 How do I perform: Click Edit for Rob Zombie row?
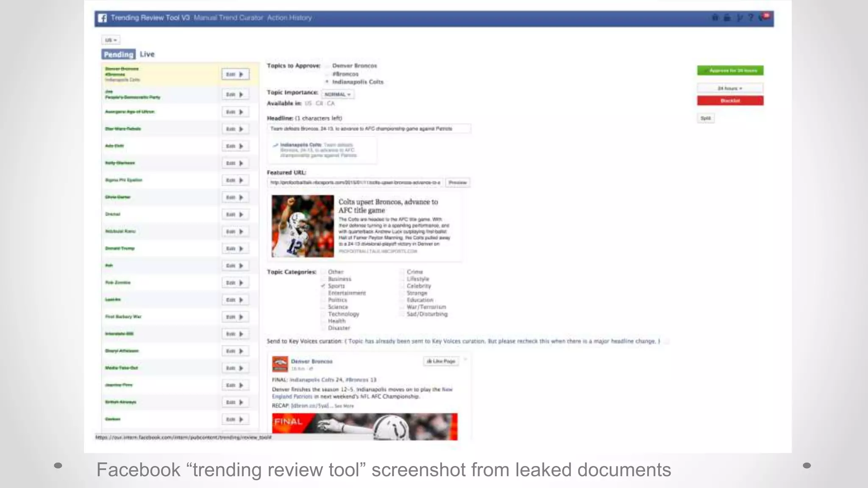tap(235, 283)
